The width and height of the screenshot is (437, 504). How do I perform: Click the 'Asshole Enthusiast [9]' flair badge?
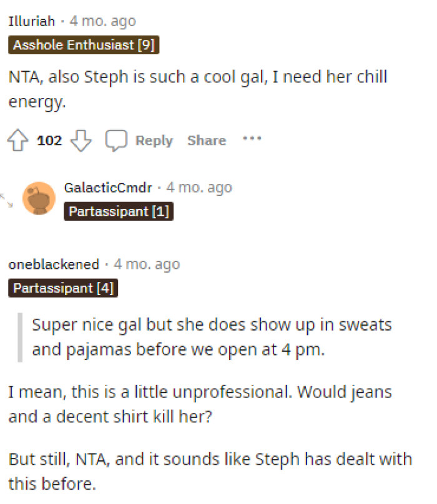pos(83,45)
